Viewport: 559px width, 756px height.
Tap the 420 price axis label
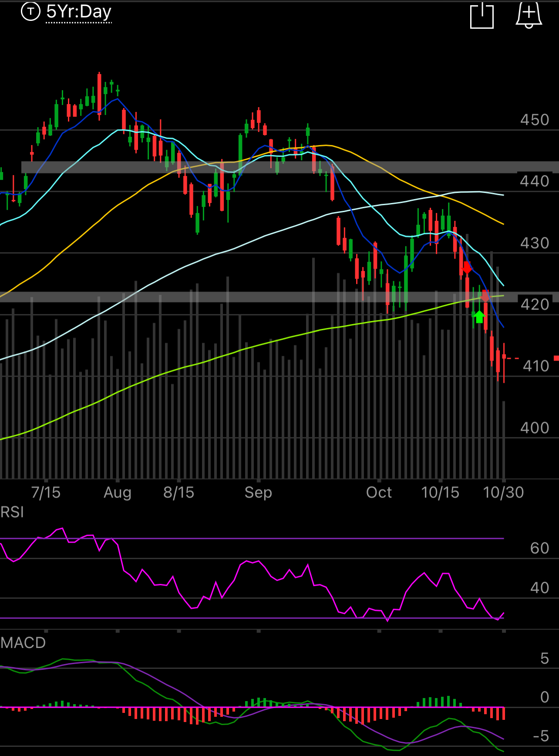(535, 304)
